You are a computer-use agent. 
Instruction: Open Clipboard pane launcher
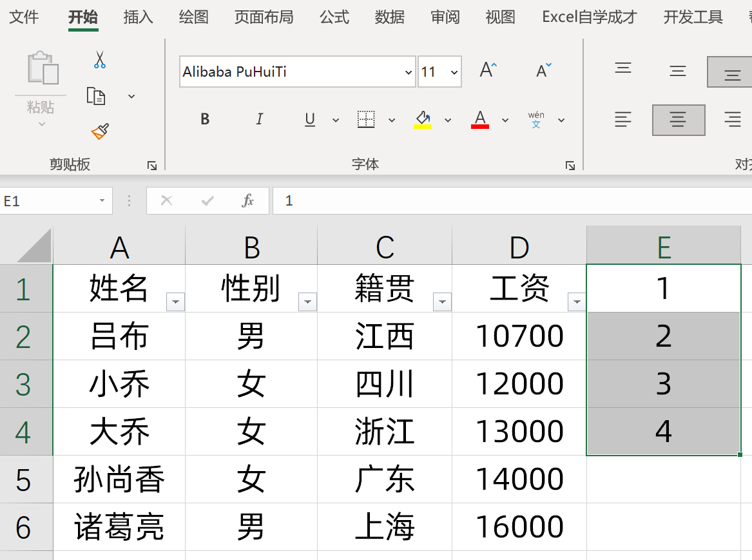152,166
